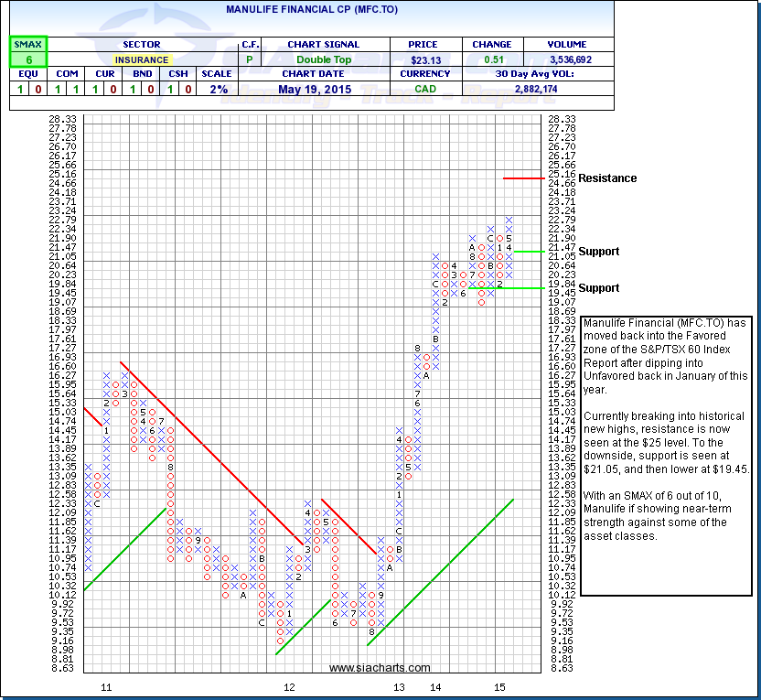Click the 2% scale value

220,89
